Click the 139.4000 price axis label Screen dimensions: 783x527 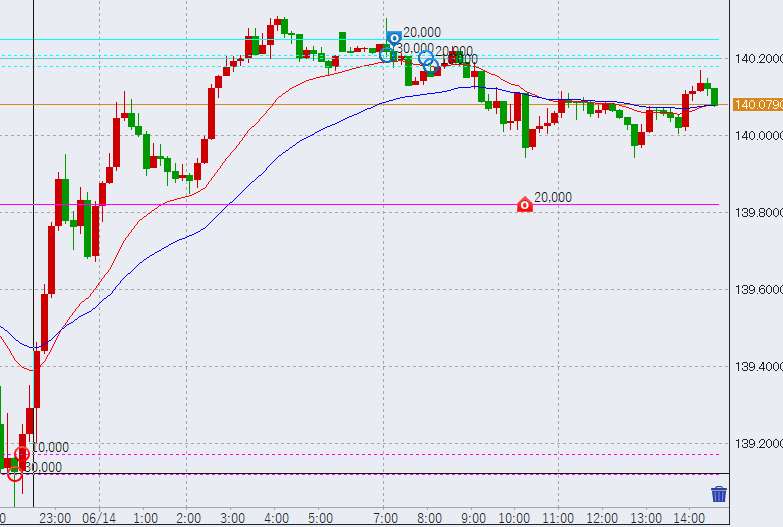(x=757, y=367)
